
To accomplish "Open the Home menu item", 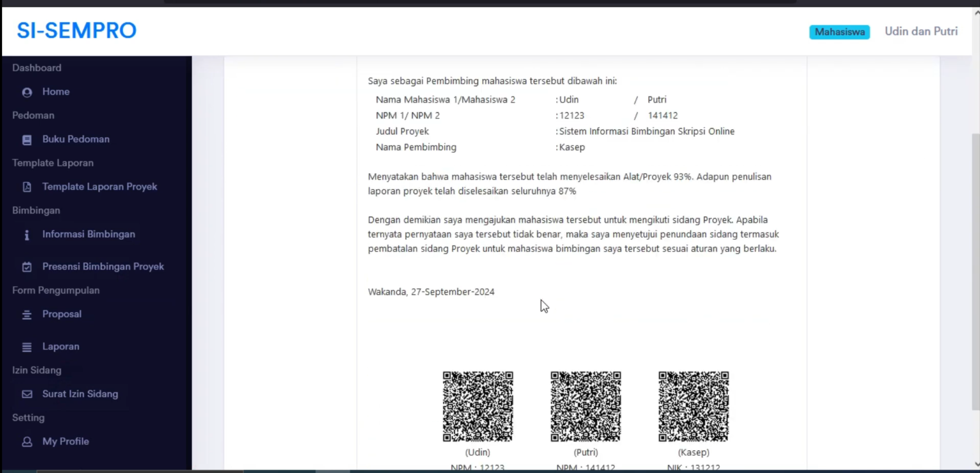I will (x=56, y=92).
